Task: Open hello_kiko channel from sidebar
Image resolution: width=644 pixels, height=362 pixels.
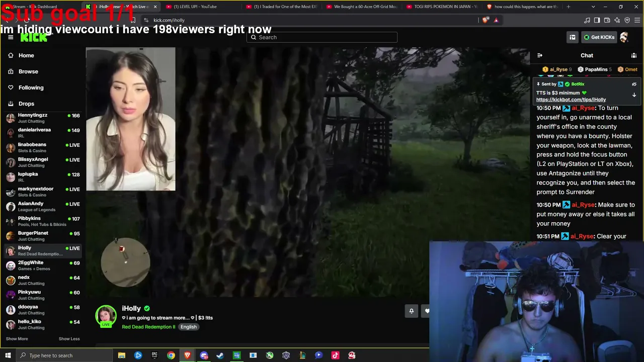Action: click(x=43, y=324)
